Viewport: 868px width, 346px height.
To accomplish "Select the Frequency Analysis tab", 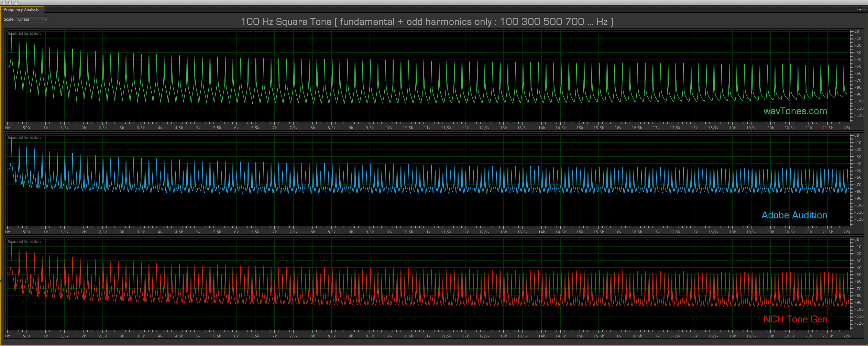I will pos(21,10).
